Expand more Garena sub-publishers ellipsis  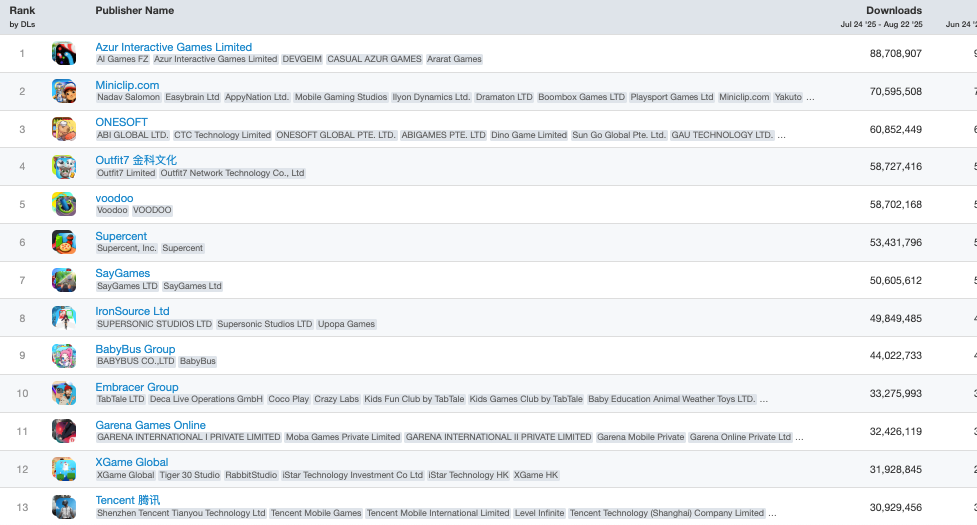tap(799, 437)
